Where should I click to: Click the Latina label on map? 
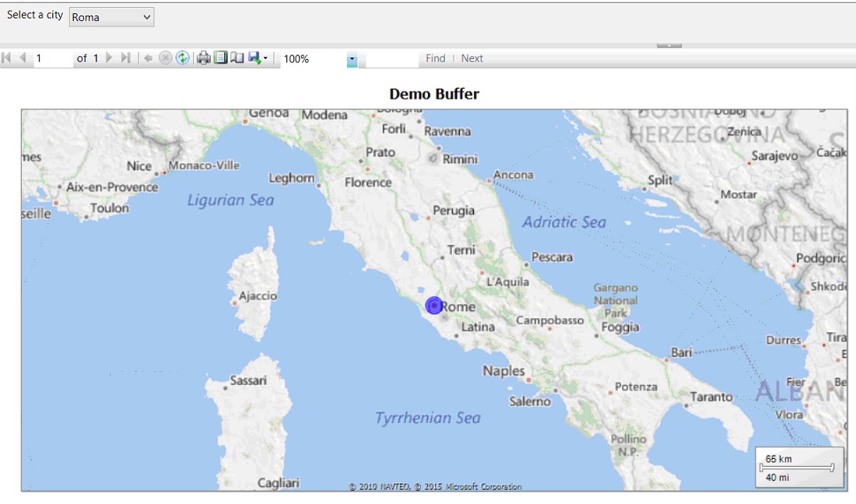click(x=479, y=327)
